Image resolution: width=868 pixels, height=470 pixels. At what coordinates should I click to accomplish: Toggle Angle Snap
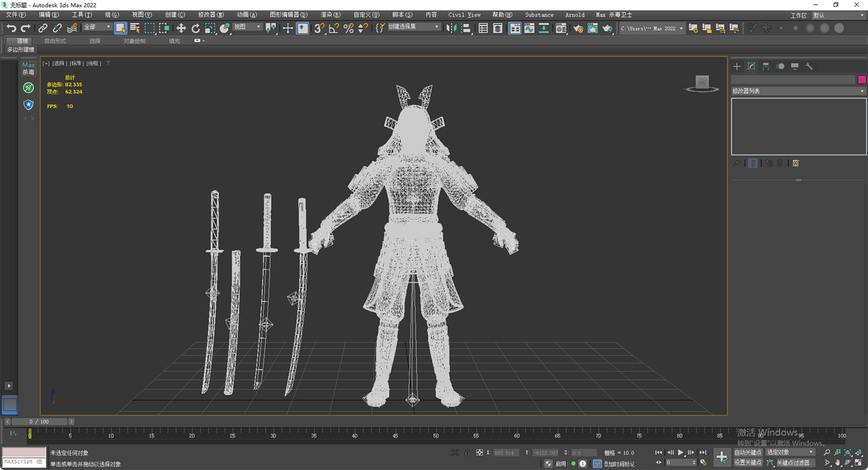pos(334,28)
